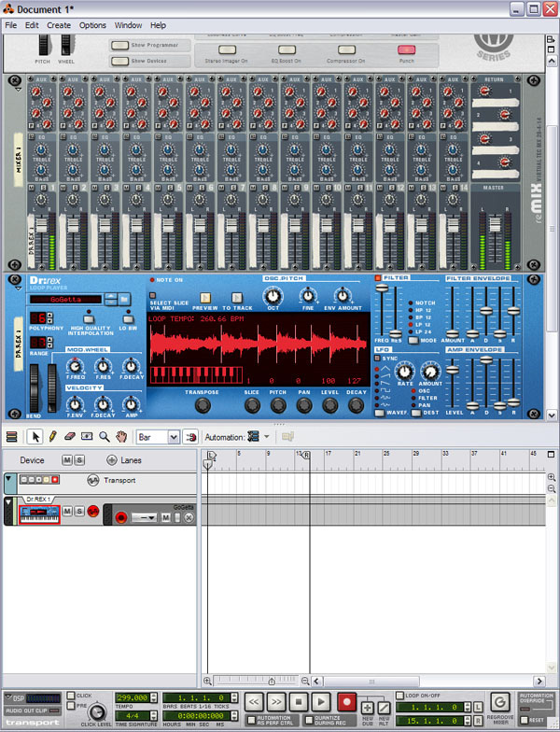Select the Eraser tool
Screen dimensions: 560x732
tap(69, 437)
